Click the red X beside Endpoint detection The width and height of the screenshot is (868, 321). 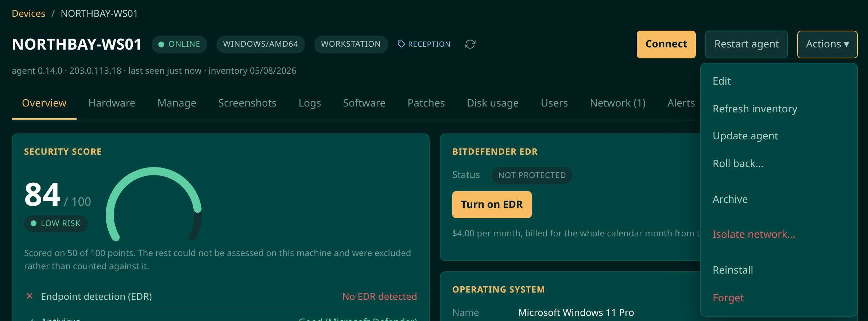pos(30,296)
